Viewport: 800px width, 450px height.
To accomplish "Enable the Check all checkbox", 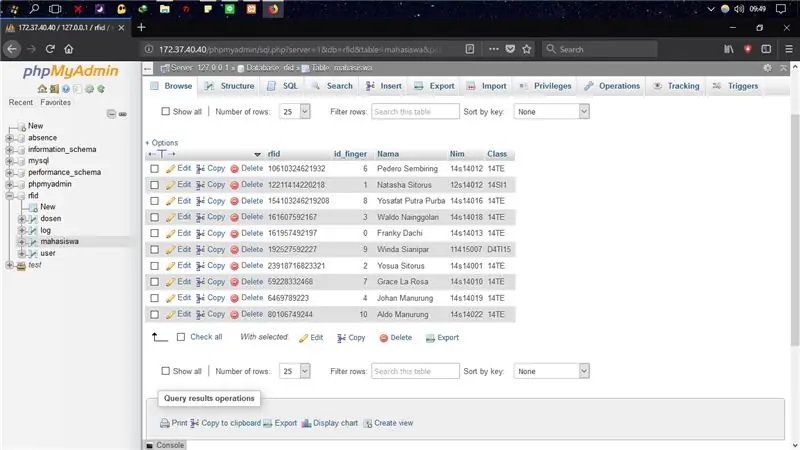I will [181, 337].
